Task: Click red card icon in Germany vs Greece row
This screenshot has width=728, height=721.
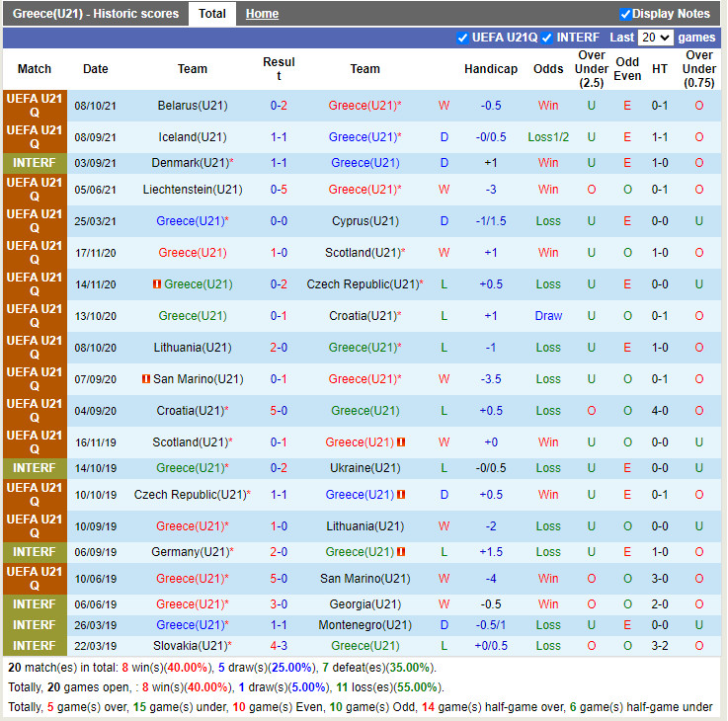Action: coord(401,552)
